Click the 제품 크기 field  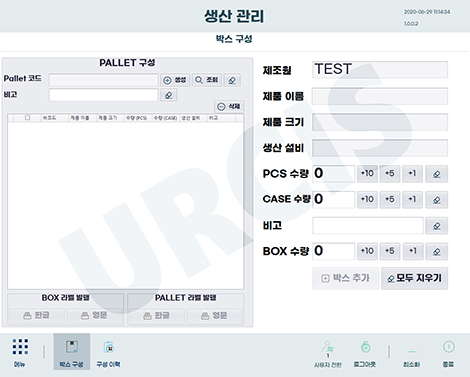(380, 122)
